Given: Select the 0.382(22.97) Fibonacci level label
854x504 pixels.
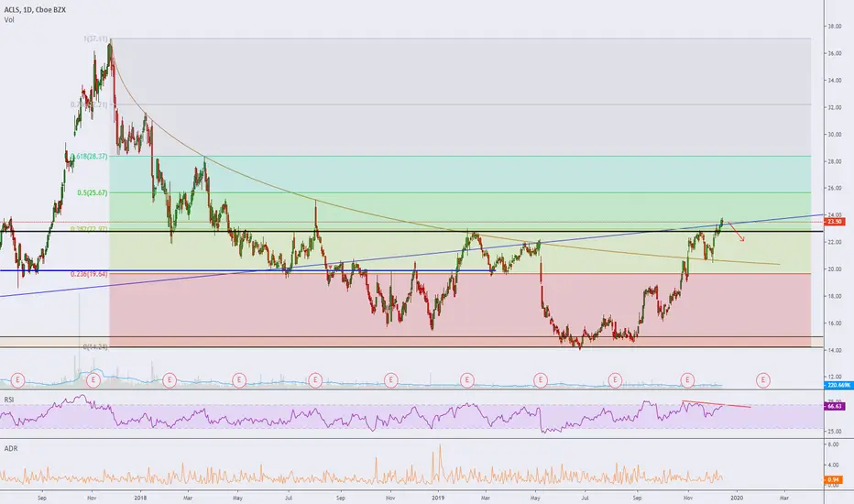Looking at the screenshot, I should [89, 229].
